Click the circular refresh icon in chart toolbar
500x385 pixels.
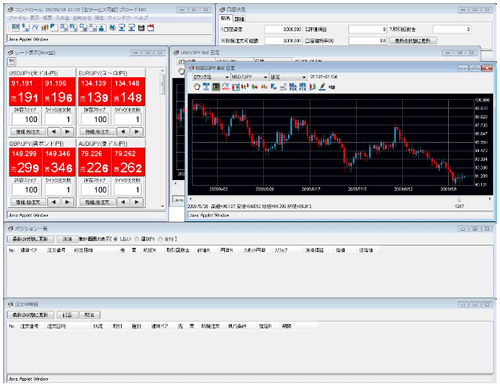coord(197,87)
